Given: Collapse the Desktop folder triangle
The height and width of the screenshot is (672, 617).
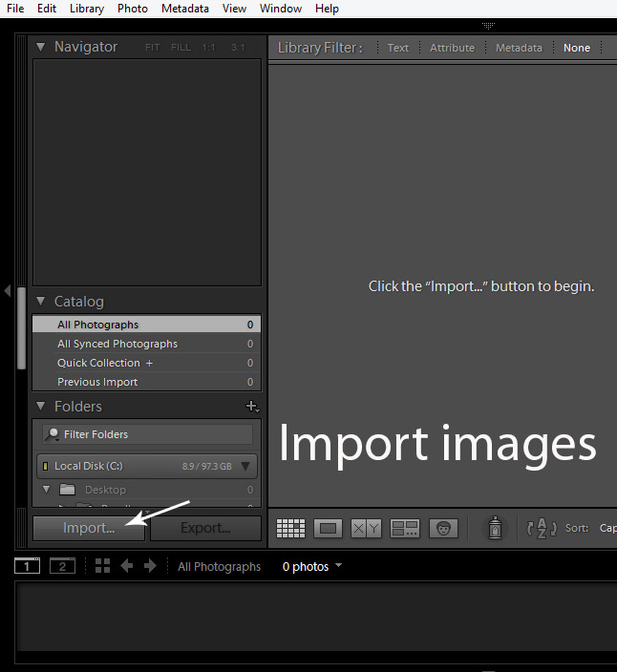Looking at the screenshot, I should click(x=46, y=489).
